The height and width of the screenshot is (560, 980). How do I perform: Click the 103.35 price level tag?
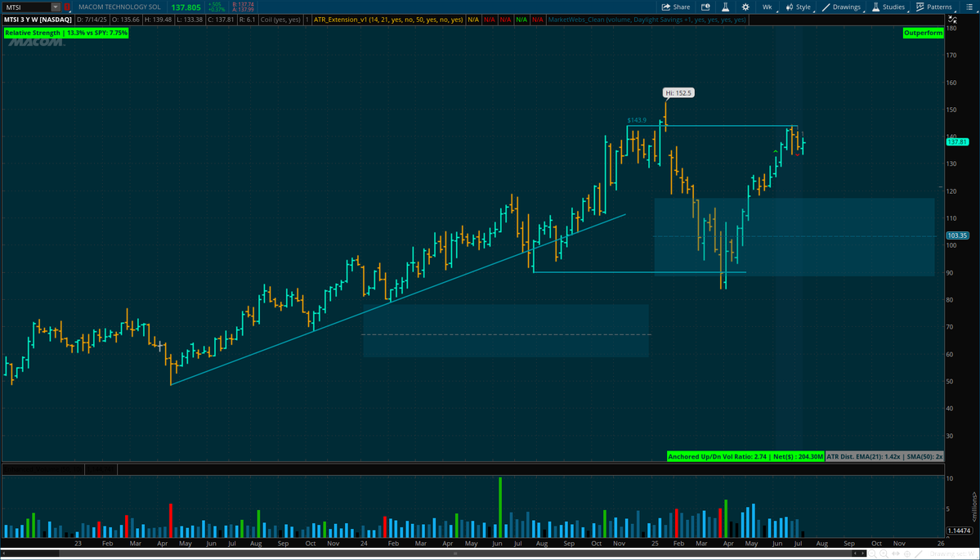tap(957, 235)
